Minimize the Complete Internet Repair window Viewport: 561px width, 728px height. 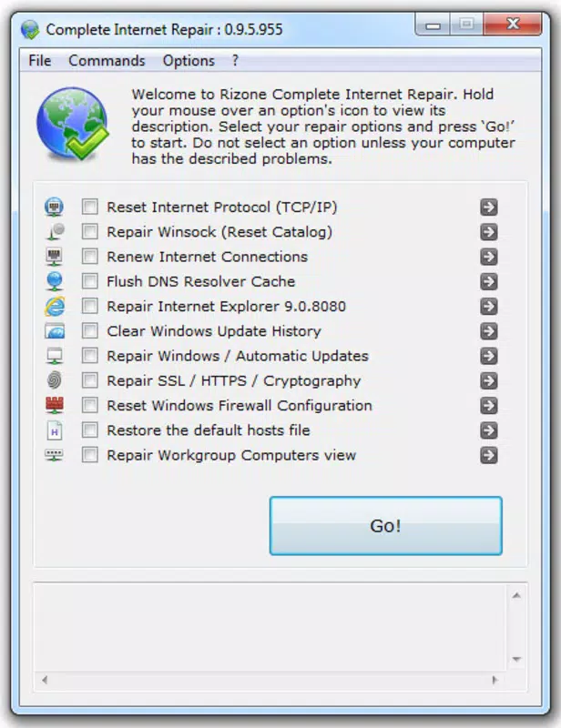(433, 25)
